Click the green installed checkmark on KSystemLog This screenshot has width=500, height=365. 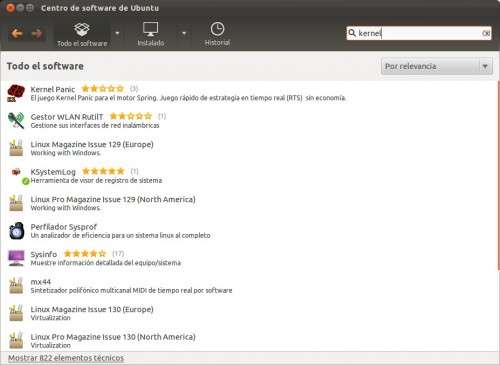click(26, 181)
